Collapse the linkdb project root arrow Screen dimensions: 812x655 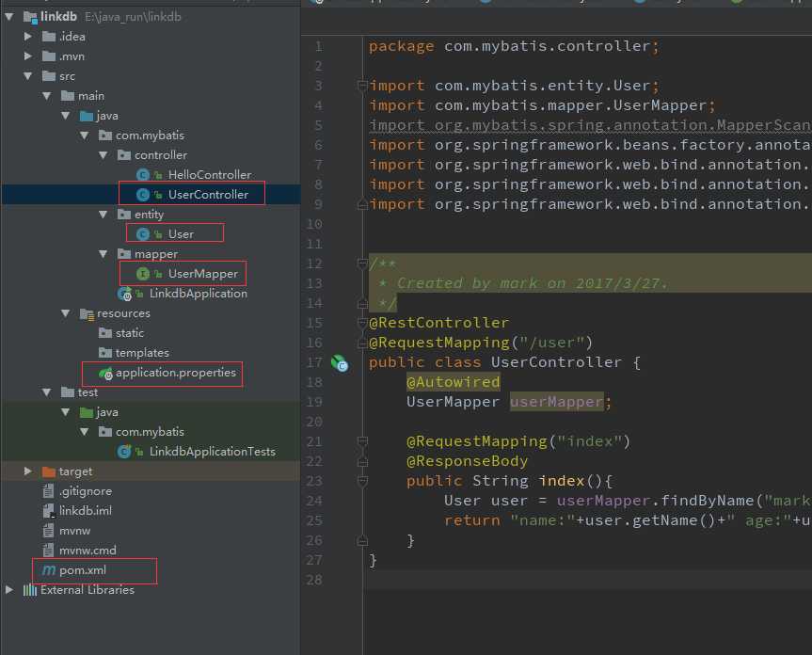[8, 17]
